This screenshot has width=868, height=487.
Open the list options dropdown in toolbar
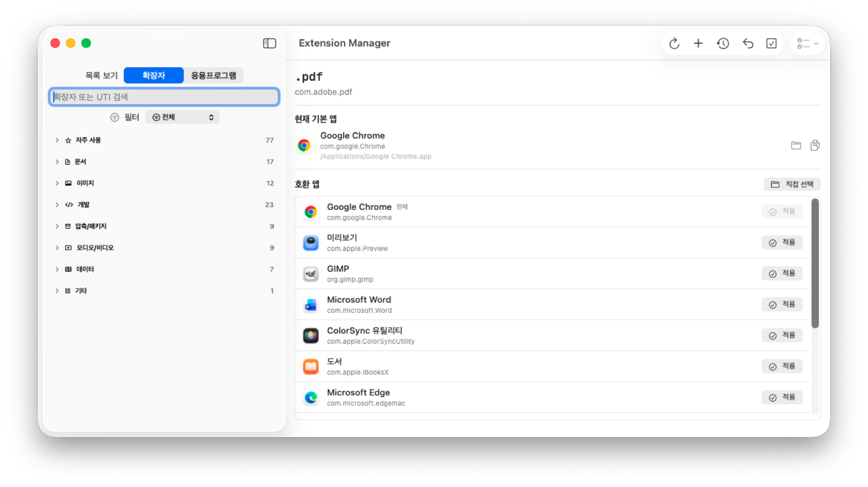(x=808, y=43)
